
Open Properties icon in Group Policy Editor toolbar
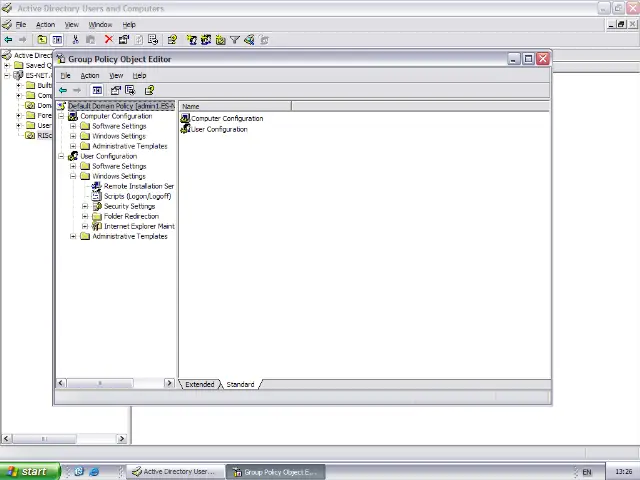click(116, 90)
